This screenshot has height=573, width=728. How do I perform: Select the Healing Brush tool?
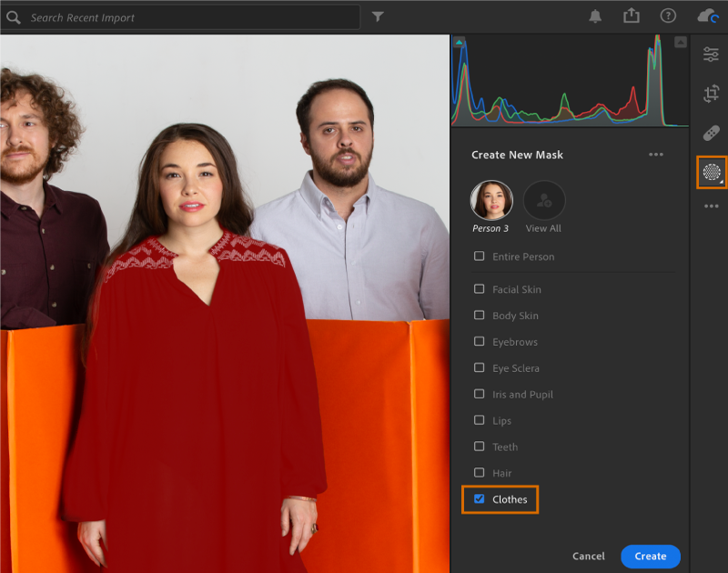(x=712, y=132)
